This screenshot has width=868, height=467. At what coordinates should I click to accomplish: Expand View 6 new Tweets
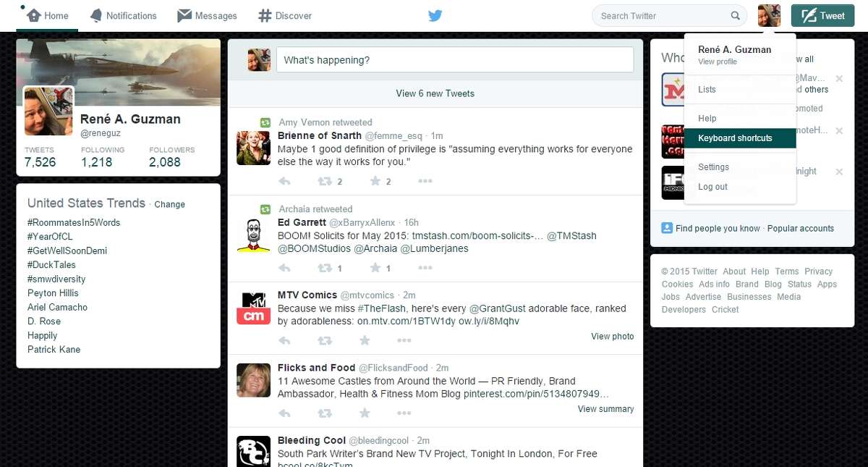[435, 93]
